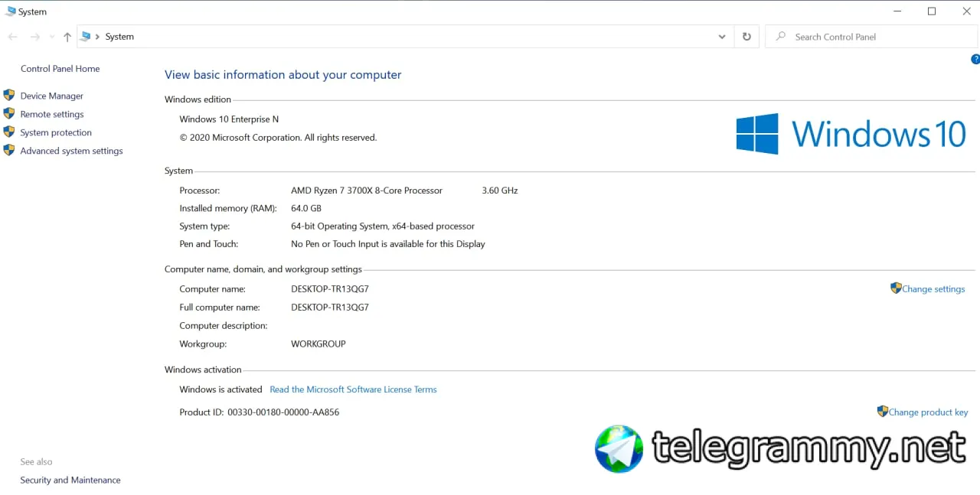Open the recent locations dropdown arrow
Screen dimensions: 980x495
52,37
